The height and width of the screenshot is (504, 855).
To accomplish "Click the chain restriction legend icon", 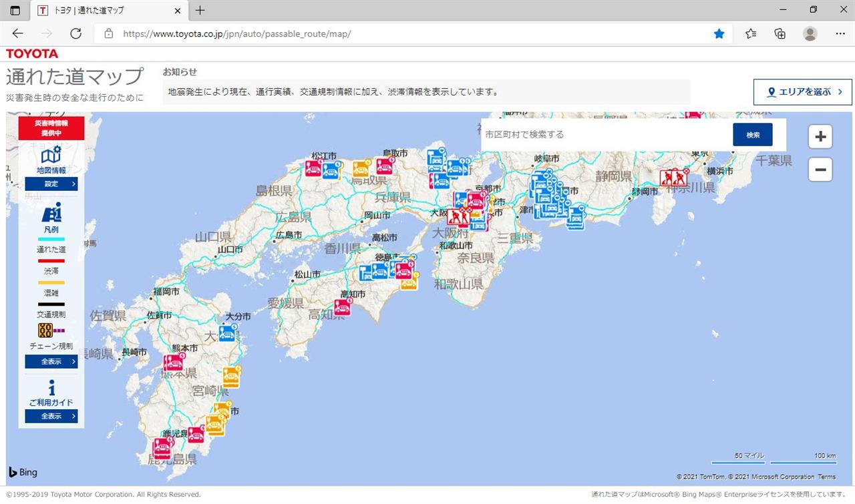I will tap(51, 330).
